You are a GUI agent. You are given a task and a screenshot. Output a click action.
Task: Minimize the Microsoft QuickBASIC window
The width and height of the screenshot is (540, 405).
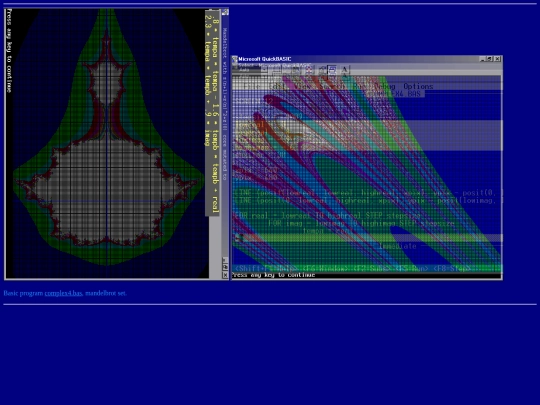coord(482,59)
